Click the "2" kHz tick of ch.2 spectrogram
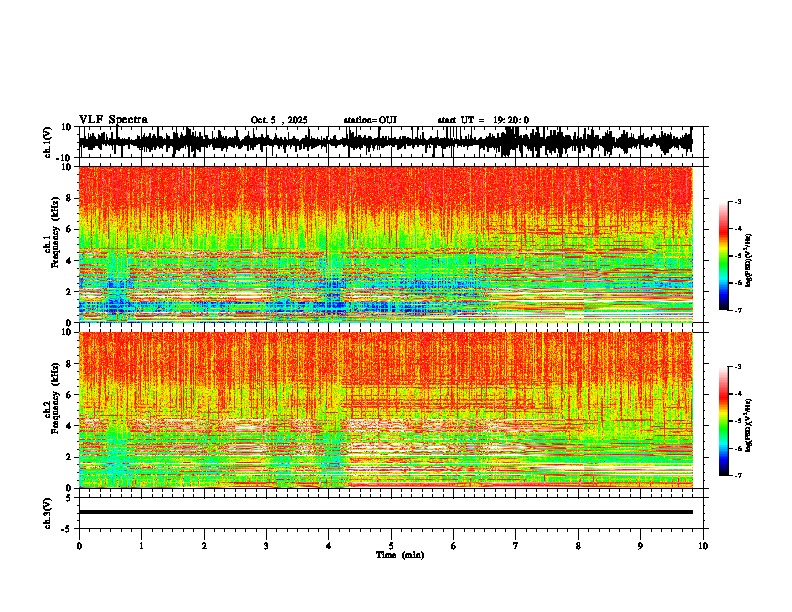 pos(70,457)
